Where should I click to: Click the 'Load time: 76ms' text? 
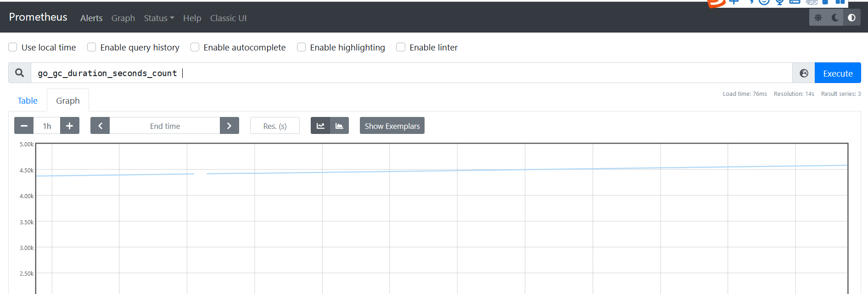click(x=745, y=94)
